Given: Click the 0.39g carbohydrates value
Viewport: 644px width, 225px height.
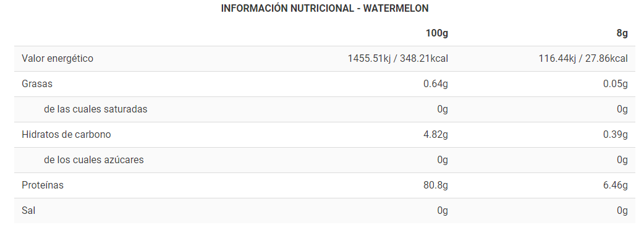Looking at the screenshot, I should pyautogui.click(x=616, y=135).
